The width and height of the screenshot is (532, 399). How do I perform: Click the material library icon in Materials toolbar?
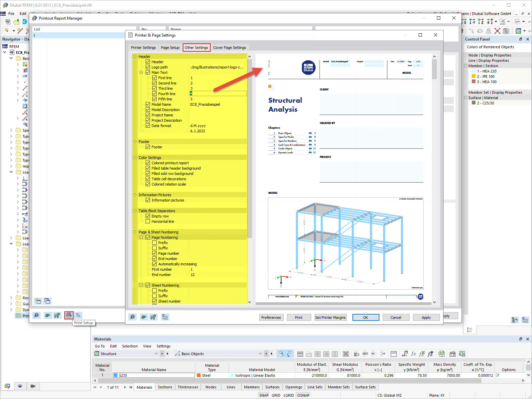pos(453,354)
